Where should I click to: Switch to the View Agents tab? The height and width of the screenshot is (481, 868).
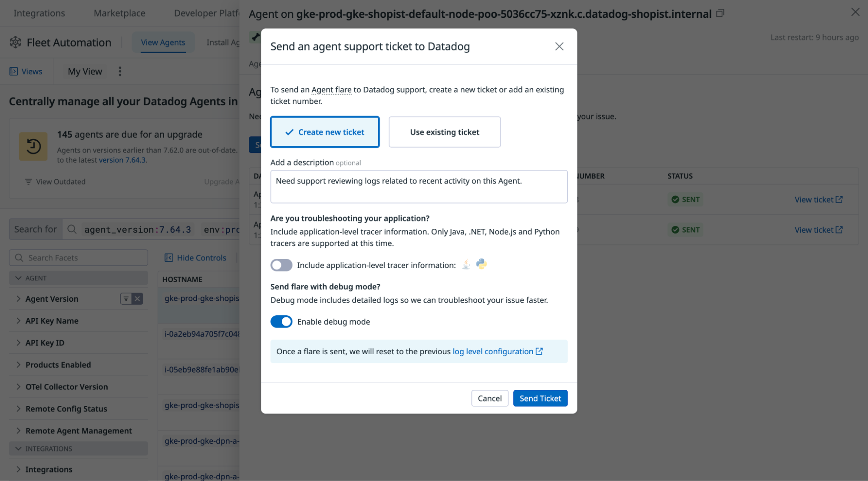coord(163,43)
